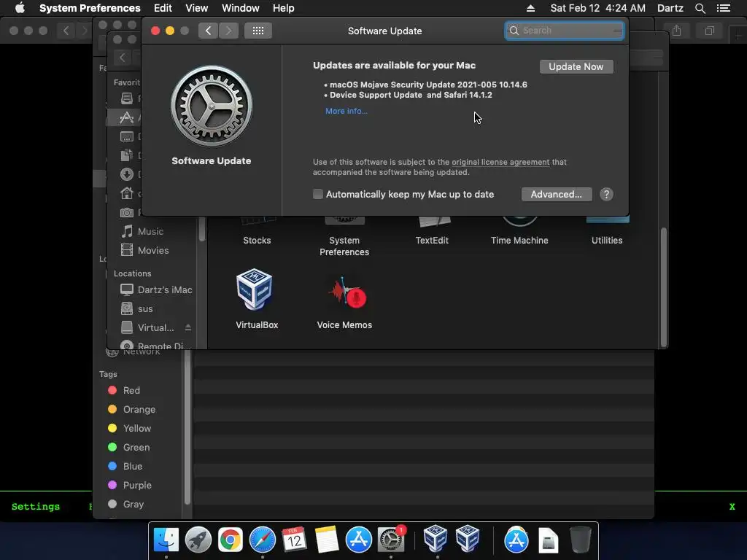Open the Window menu
Screen dimensions: 747x560
(x=241, y=8)
